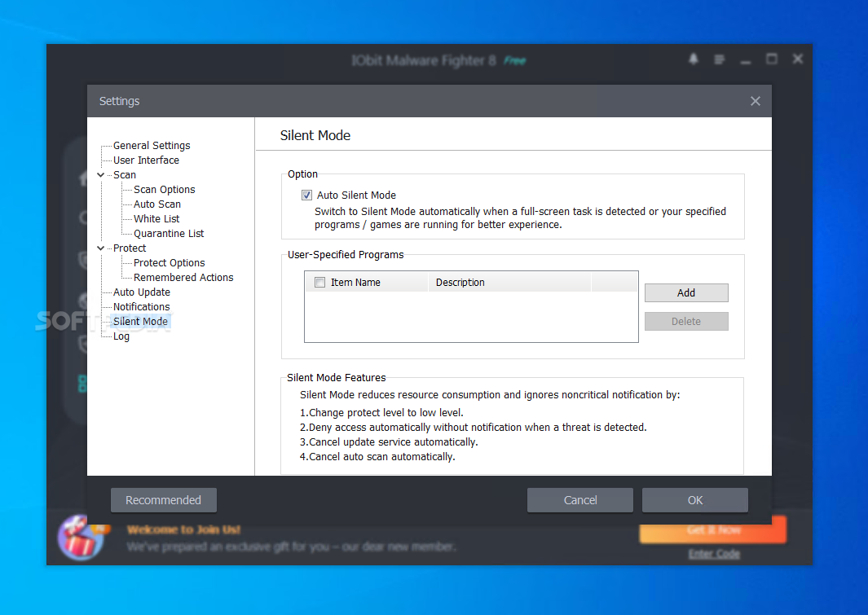Go to Auto Scan settings
The width and height of the screenshot is (868, 615).
tap(157, 204)
